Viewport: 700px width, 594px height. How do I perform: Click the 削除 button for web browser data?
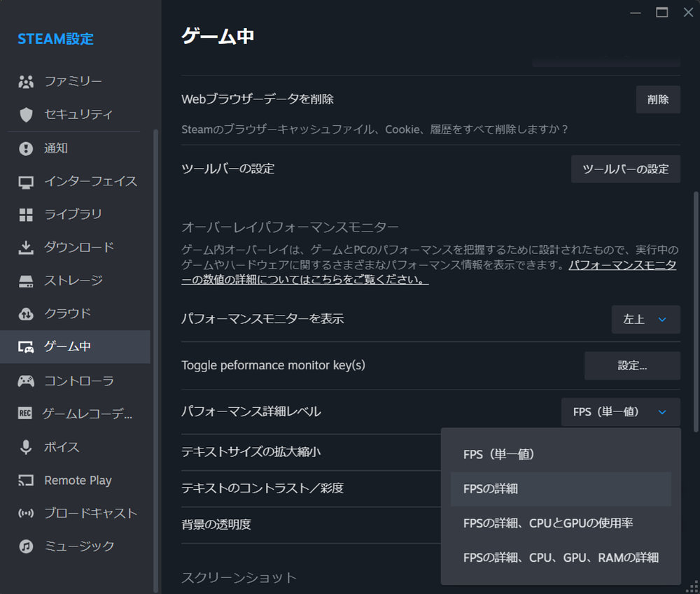pyautogui.click(x=658, y=99)
